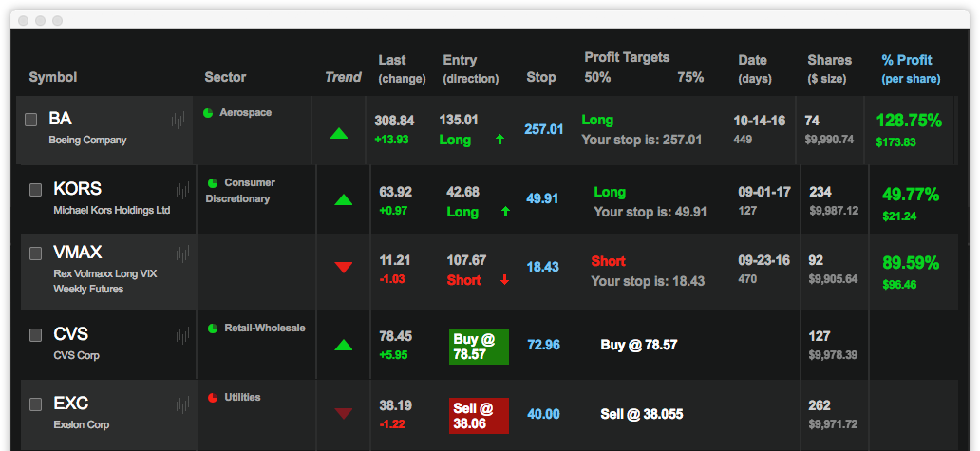
Task: Click the date 09-23-16
Action: pos(764,260)
